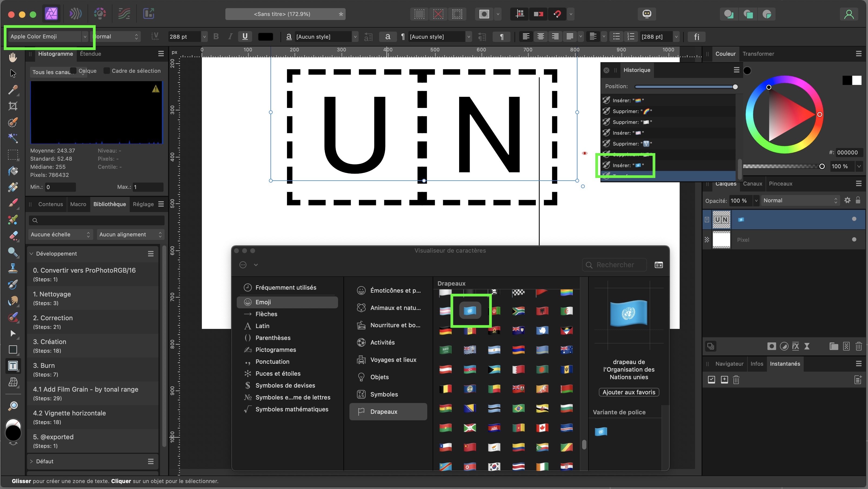
Task: Click the Rechercher field in character viewer
Action: pos(615,265)
